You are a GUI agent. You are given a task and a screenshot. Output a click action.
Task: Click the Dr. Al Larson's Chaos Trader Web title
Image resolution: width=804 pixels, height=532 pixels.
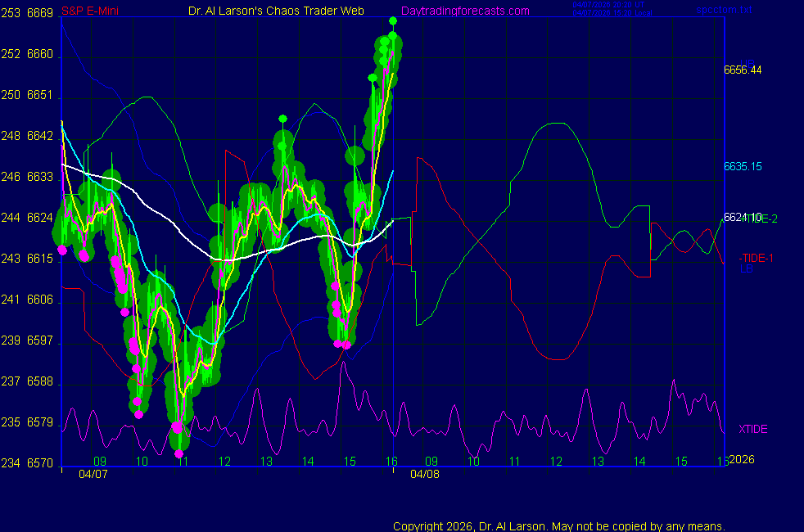[277, 11]
